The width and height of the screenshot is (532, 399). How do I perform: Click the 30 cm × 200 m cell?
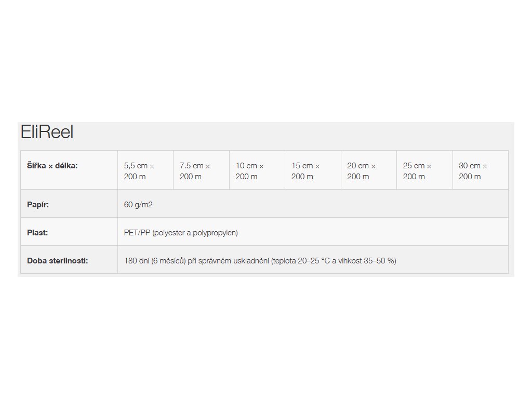[481, 170]
